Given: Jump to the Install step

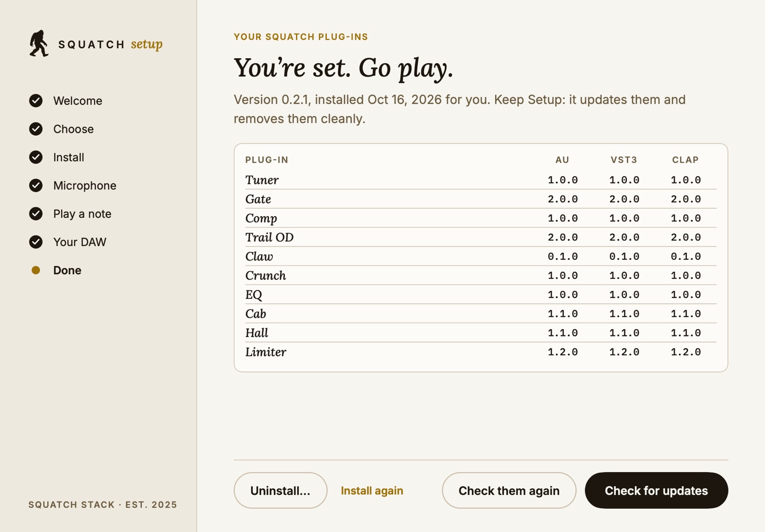Looking at the screenshot, I should 69,157.
